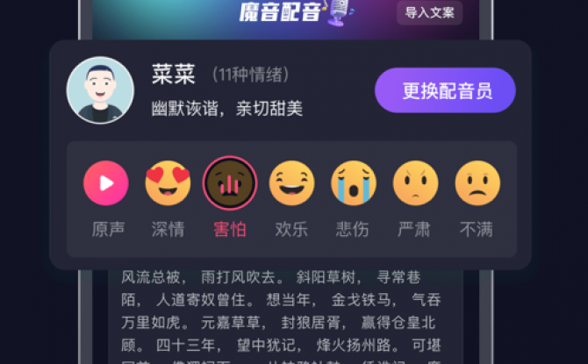Open 导入文案 import text button
This screenshot has height=364, width=588.
tap(429, 13)
